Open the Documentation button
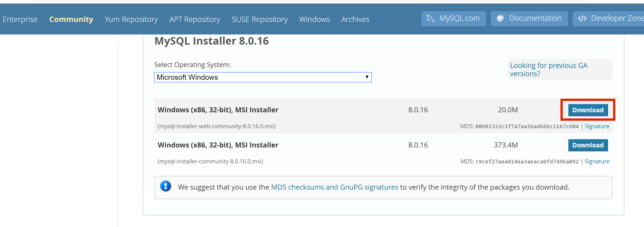 529,19
